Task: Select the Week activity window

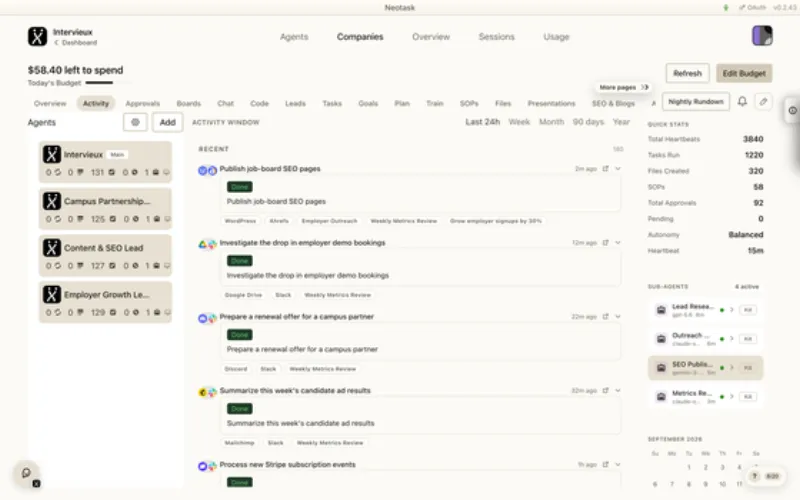Action: (519, 122)
